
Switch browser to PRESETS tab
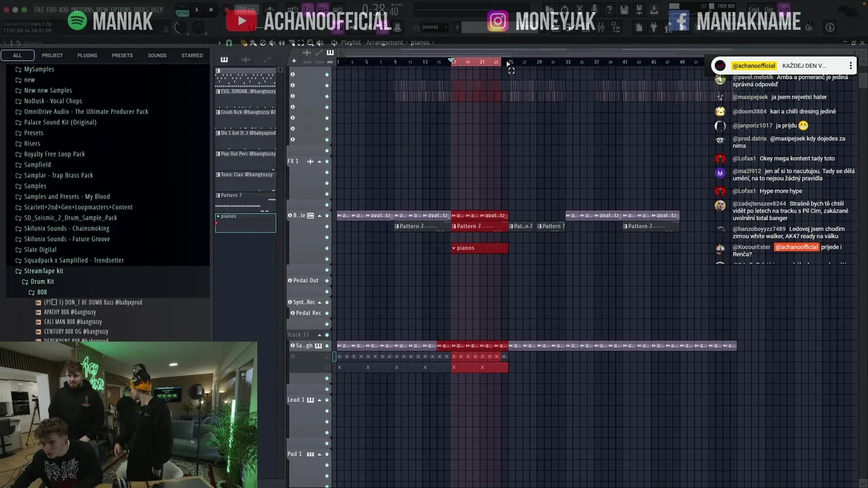122,56
